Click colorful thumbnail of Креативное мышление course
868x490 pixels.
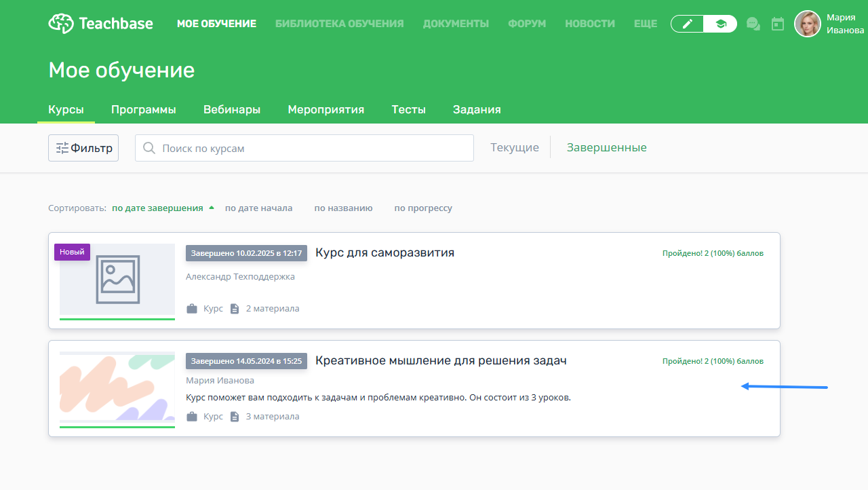(117, 387)
